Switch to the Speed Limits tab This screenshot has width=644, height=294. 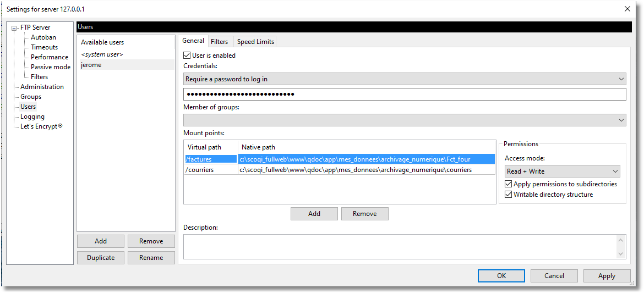[x=255, y=42]
